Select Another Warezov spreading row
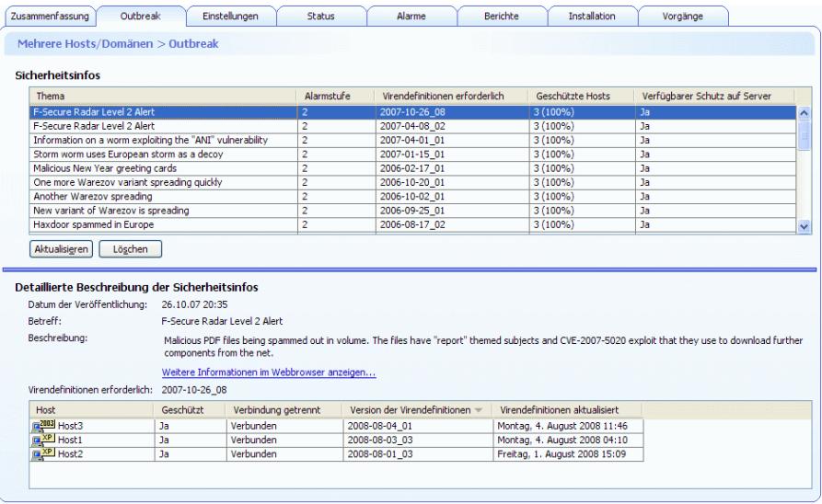Image resolution: width=822 pixels, height=504 pixels. pos(413,197)
